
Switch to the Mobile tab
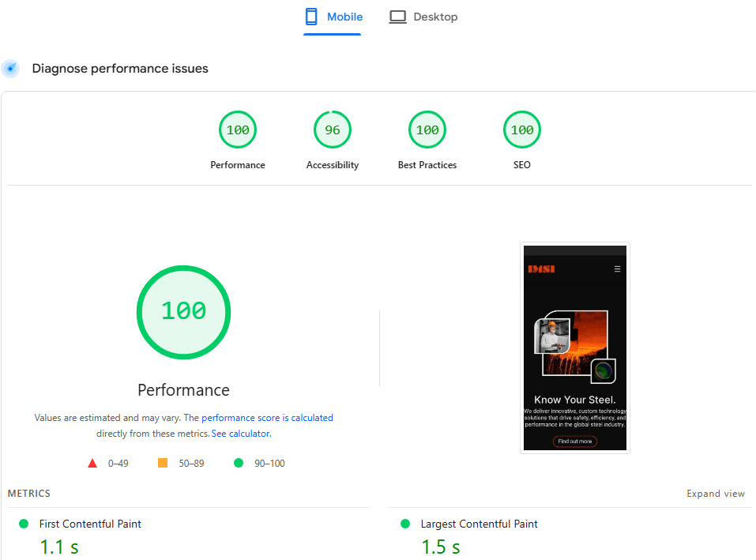coord(333,16)
